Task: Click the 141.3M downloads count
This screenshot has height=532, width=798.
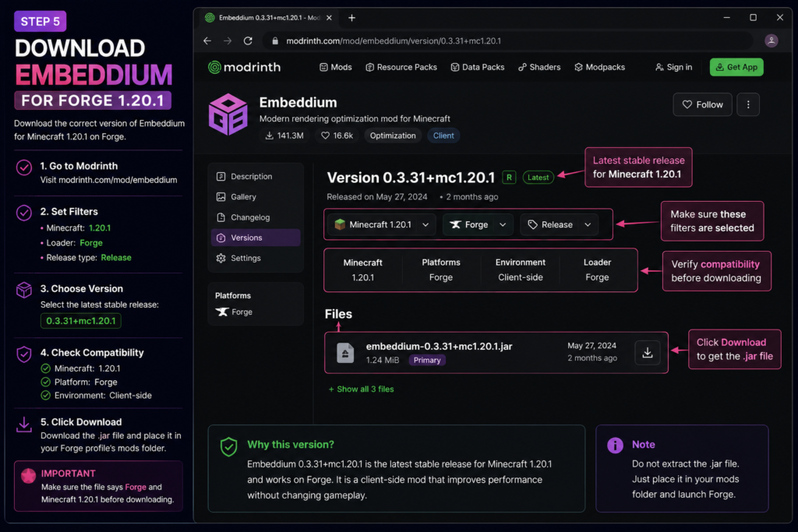Action: click(284, 136)
